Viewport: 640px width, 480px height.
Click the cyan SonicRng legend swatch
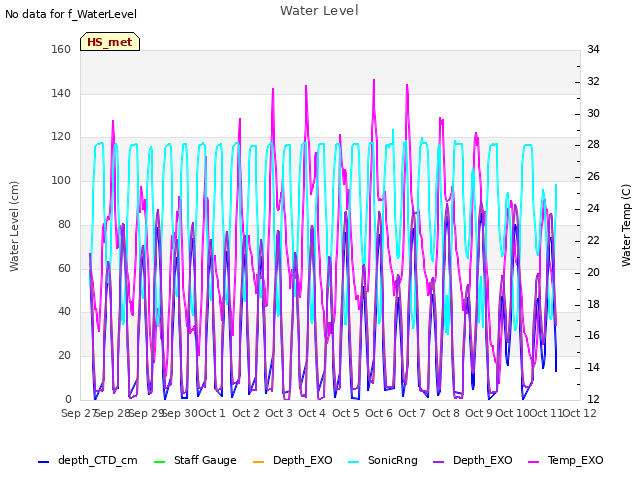click(353, 462)
